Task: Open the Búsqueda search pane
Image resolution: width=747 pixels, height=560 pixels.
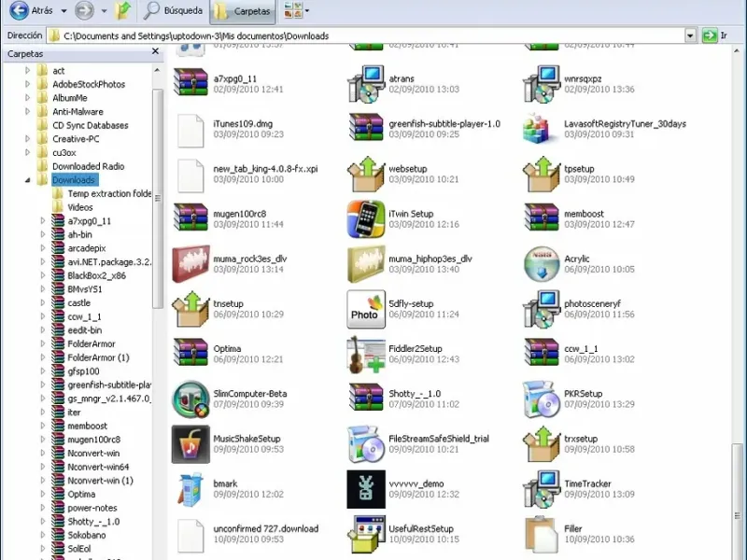Action: (174, 10)
